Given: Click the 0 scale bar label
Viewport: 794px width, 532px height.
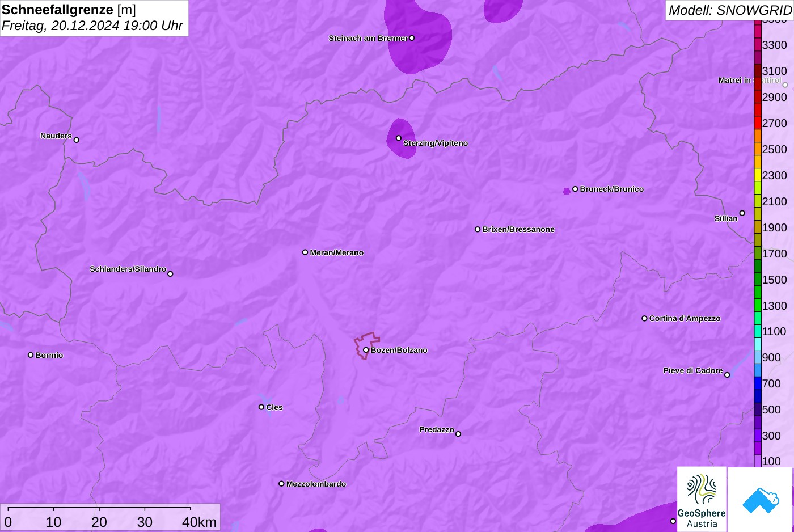Looking at the screenshot, I should (x=8, y=522).
